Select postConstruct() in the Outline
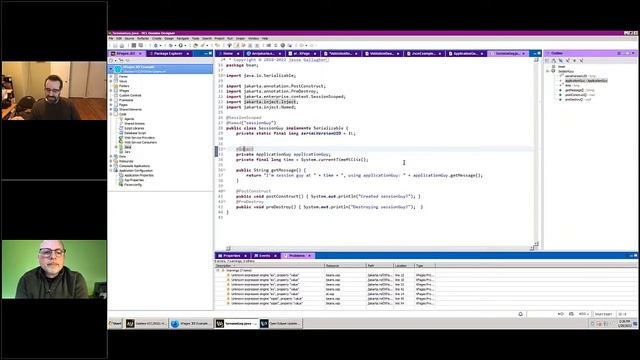640x360 pixels. click(580, 95)
